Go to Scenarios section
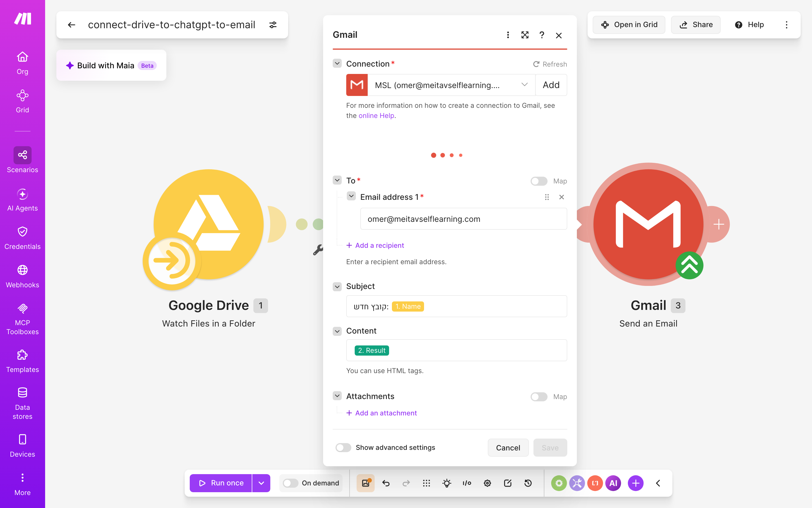The width and height of the screenshot is (812, 508). (x=23, y=160)
